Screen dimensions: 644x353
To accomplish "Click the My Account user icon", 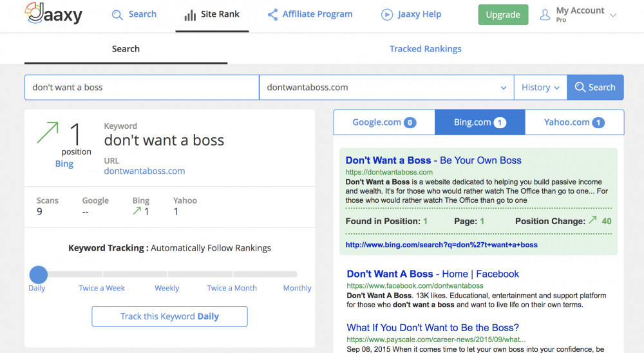I will pos(545,15).
